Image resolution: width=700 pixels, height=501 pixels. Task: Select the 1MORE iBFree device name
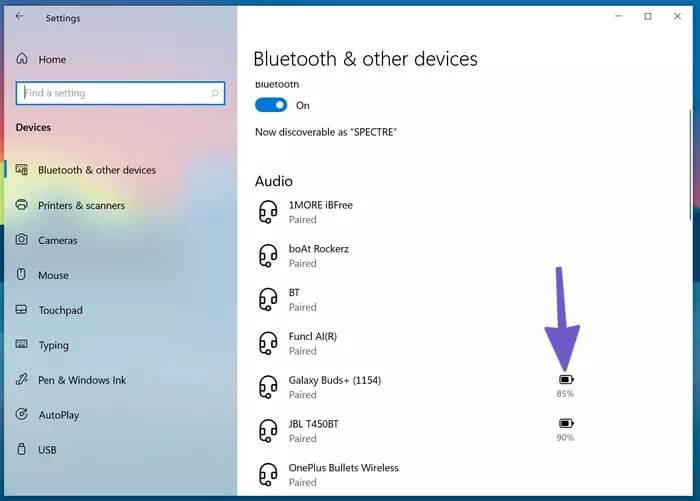coord(321,205)
